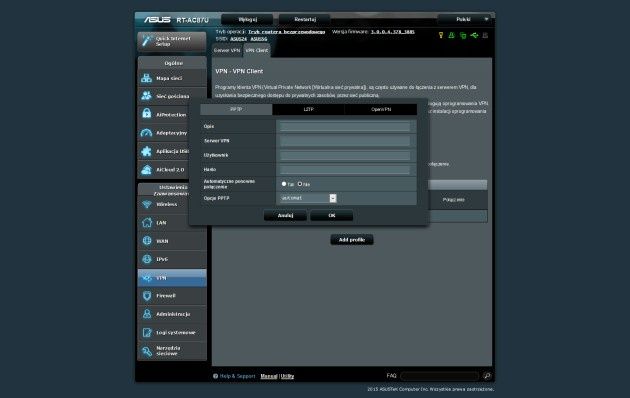Switch to the Serwer VPN tab
The width and height of the screenshot is (630, 398).
pyautogui.click(x=227, y=51)
